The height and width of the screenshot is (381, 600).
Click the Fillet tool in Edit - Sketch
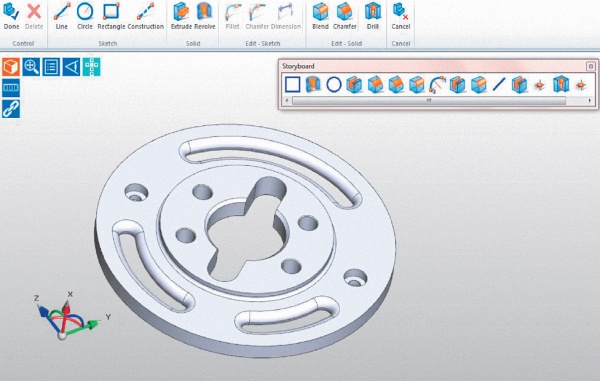(x=232, y=16)
